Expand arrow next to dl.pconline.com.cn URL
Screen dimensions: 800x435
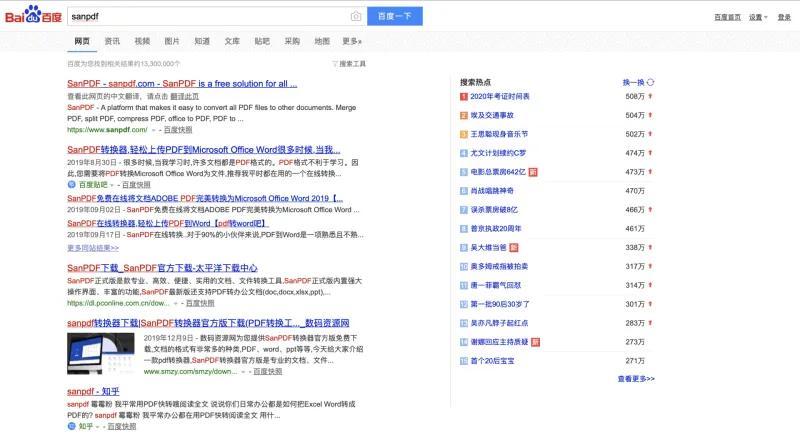[x=176, y=303]
